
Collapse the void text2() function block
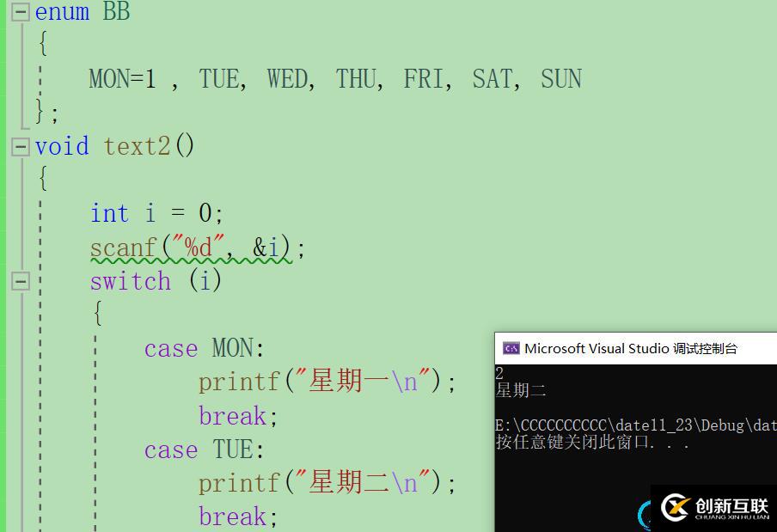[x=21, y=147]
